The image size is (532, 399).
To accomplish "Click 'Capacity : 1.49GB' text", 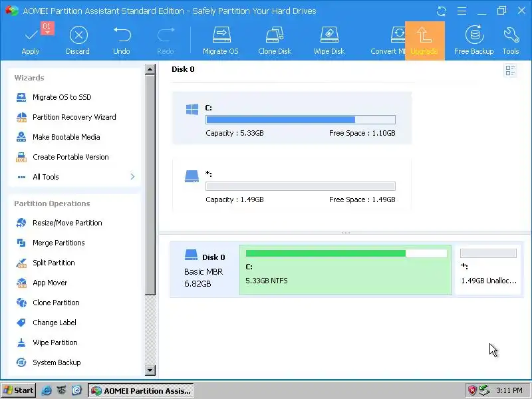I will (235, 200).
